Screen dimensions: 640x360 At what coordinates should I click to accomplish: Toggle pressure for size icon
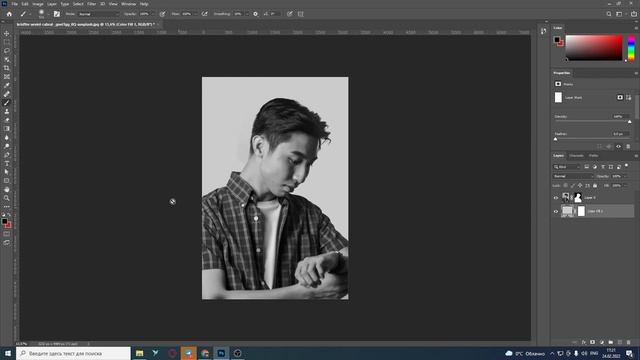click(x=290, y=14)
